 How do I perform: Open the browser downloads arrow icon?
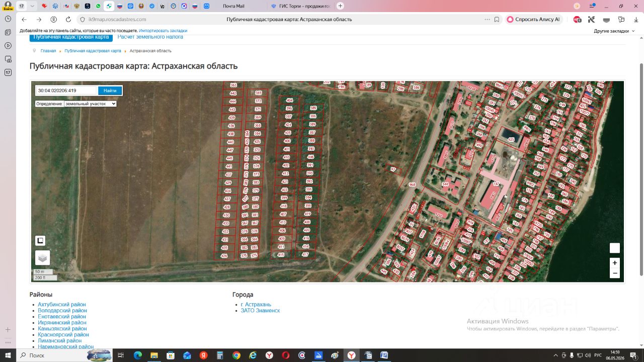click(636, 20)
